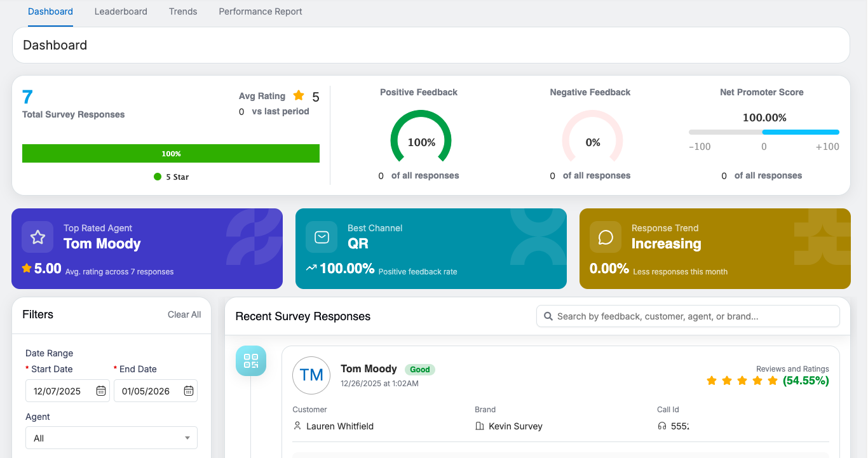
Task: Click the envelope icon on Best Channel card
Action: [322, 237]
